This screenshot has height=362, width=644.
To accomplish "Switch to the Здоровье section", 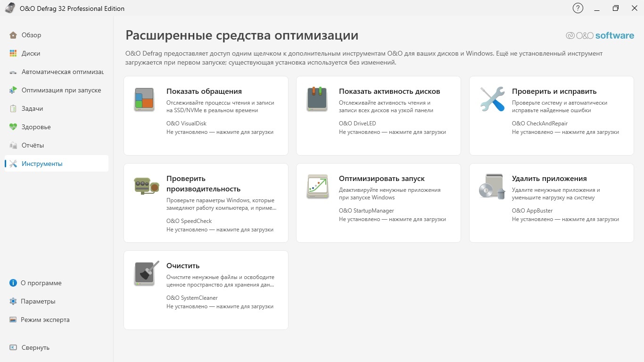I will 57,127.
